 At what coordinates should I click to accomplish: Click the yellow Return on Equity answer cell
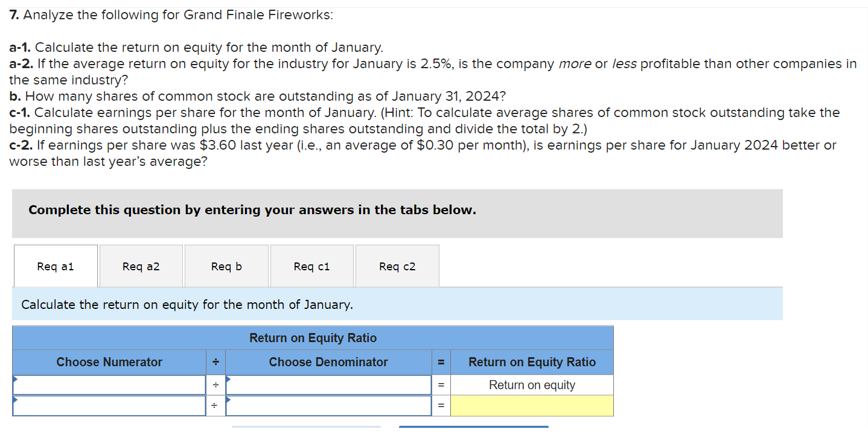click(x=531, y=405)
